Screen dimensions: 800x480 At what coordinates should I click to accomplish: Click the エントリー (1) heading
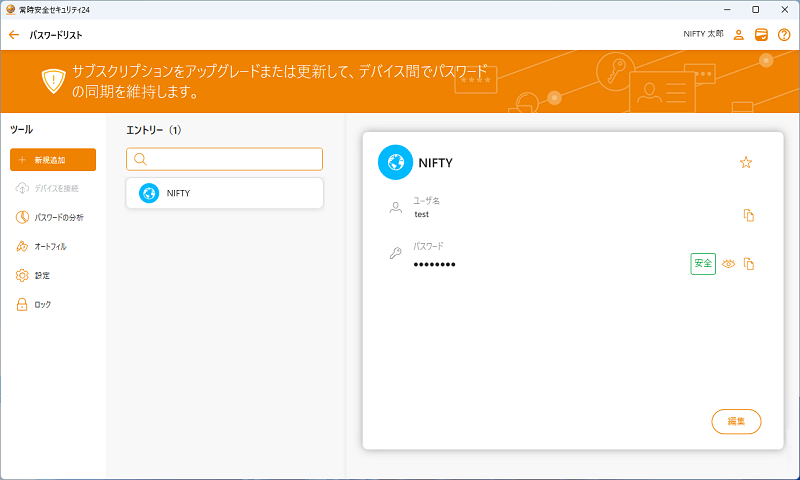coord(154,130)
